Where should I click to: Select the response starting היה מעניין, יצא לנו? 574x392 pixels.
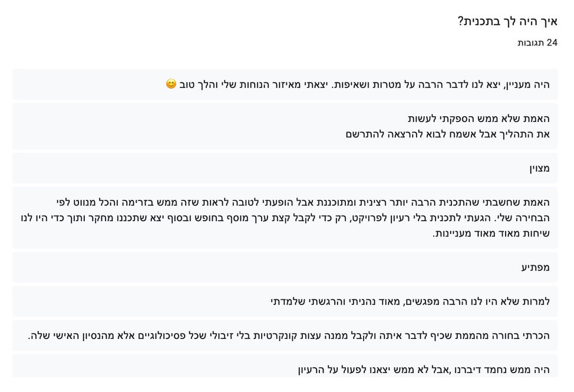pyautogui.click(x=285, y=84)
